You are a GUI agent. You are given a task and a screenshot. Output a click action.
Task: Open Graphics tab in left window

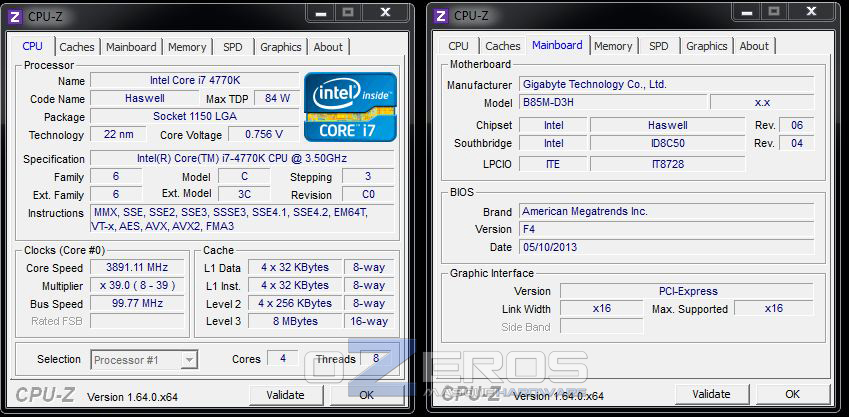tap(280, 47)
